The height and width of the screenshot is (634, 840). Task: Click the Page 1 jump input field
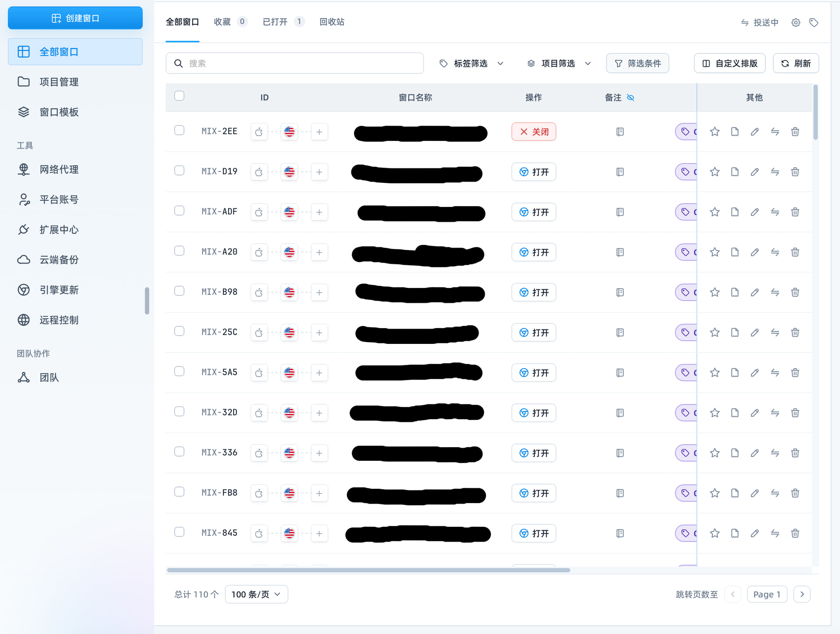(x=767, y=594)
